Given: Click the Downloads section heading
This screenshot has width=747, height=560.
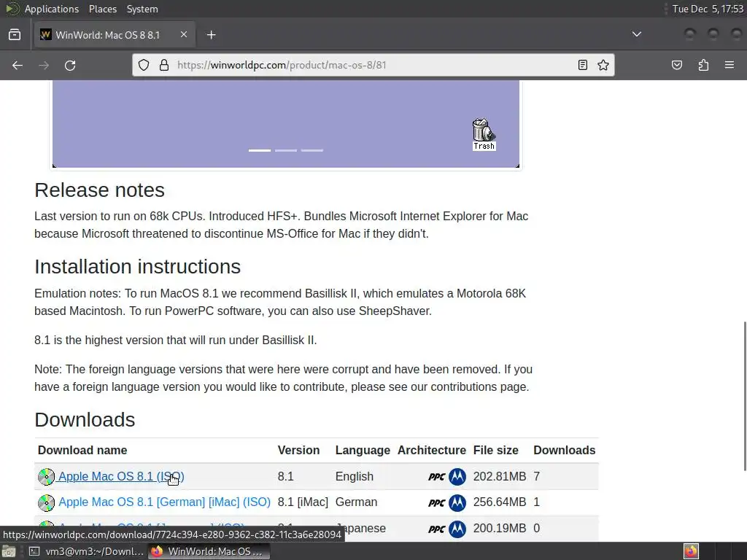Looking at the screenshot, I should [x=85, y=420].
